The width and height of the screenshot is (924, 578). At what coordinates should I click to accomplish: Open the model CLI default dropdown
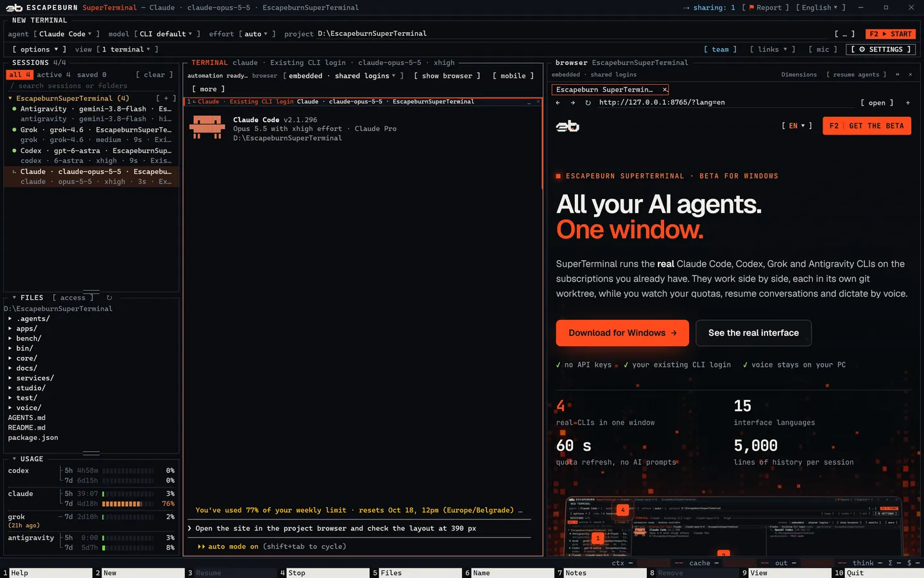pos(167,34)
